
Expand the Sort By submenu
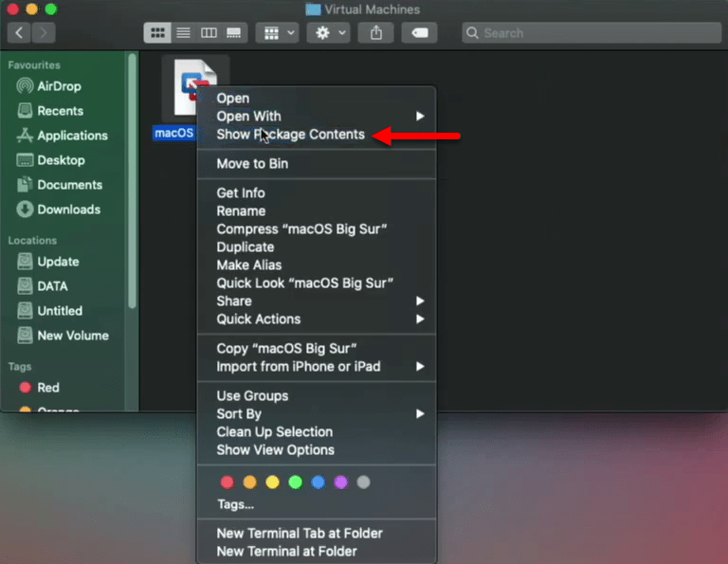tap(317, 414)
